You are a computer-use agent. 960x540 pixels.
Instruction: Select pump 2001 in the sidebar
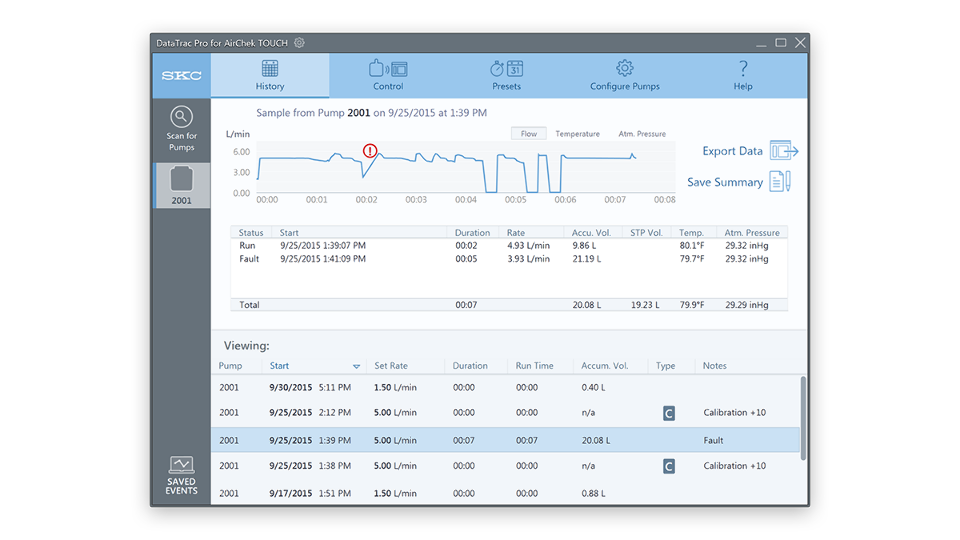pos(181,186)
